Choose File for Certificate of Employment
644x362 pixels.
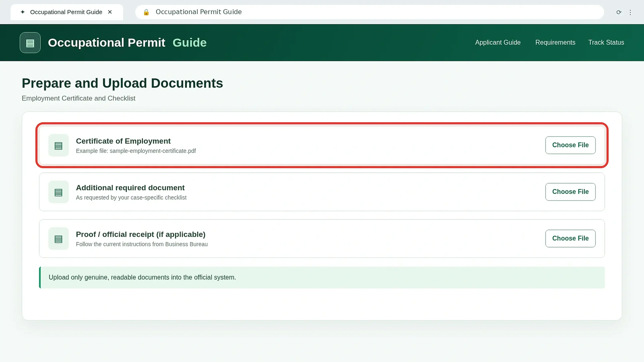coord(570,145)
